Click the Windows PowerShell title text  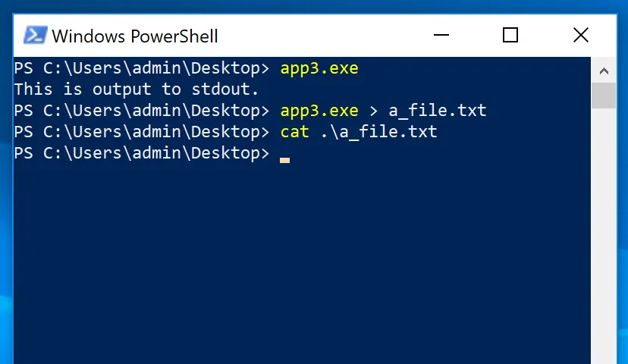coord(135,36)
